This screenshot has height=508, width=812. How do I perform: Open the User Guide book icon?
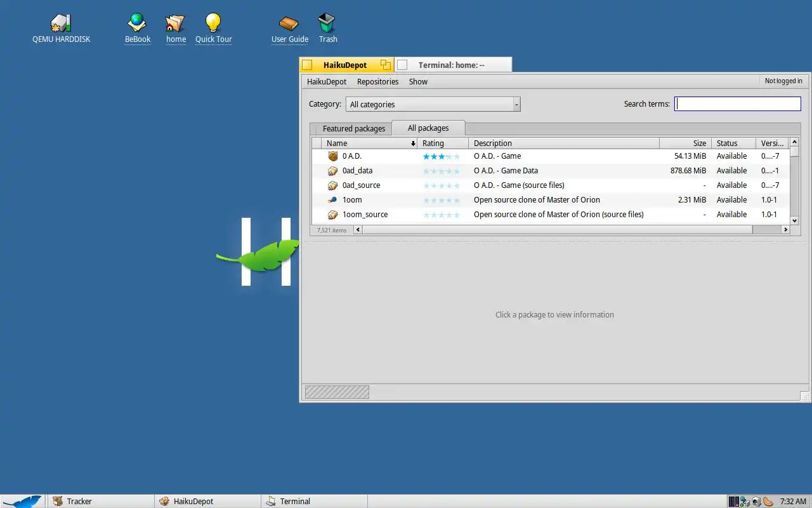coord(289,23)
